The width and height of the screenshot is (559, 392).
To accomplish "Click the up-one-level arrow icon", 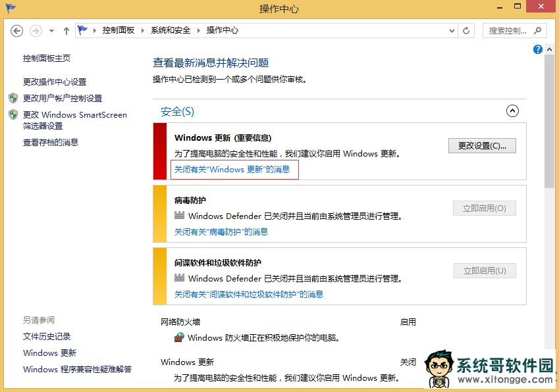I will pyautogui.click(x=67, y=31).
